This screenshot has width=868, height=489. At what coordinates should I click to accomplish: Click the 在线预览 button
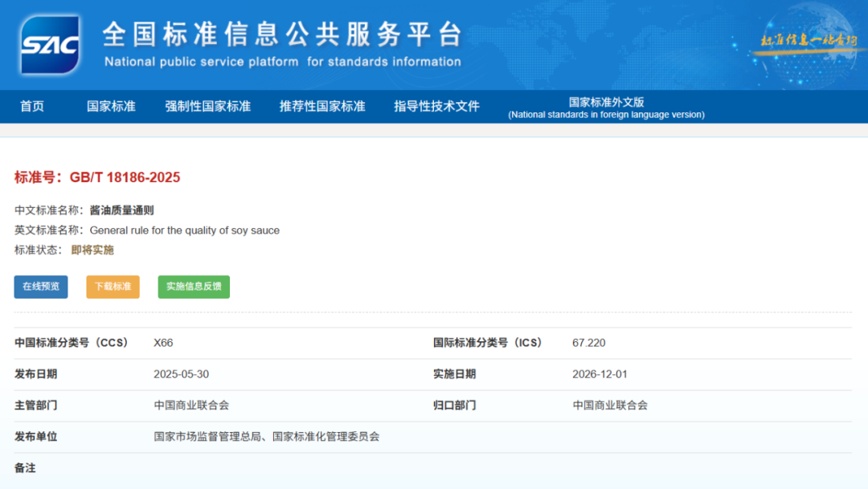point(41,287)
